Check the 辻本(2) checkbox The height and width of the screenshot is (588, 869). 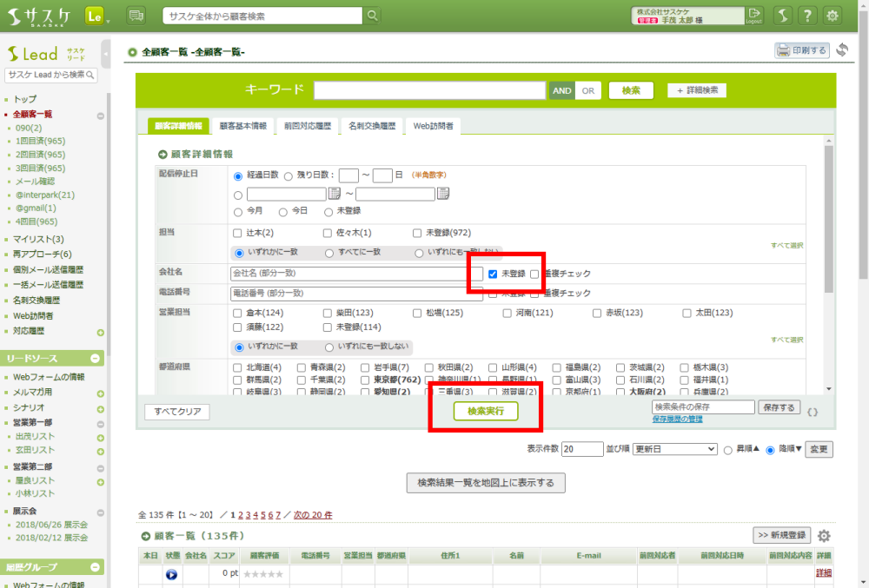click(x=237, y=233)
